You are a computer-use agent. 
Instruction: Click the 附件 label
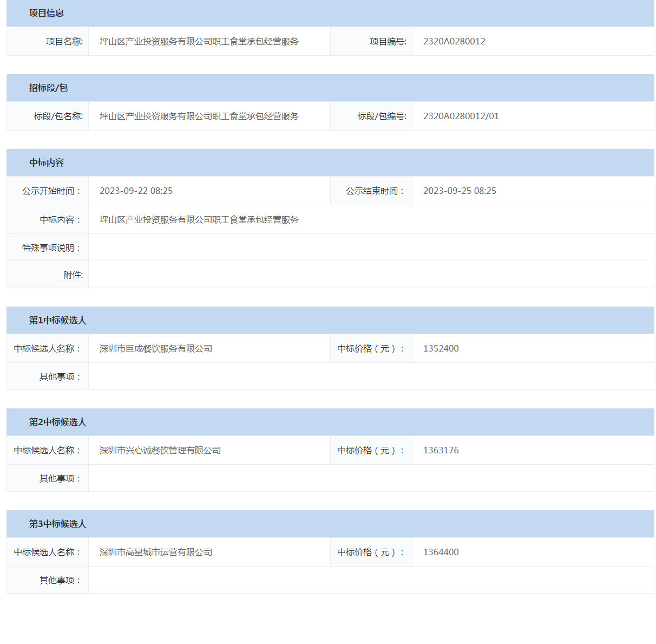(73, 275)
